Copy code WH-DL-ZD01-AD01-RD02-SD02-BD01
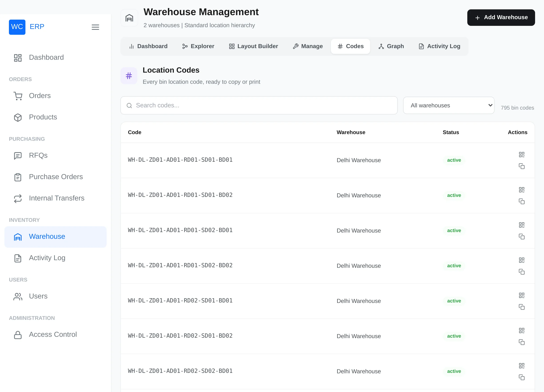Image resolution: width=544 pixels, height=392 pixels. pos(521,378)
